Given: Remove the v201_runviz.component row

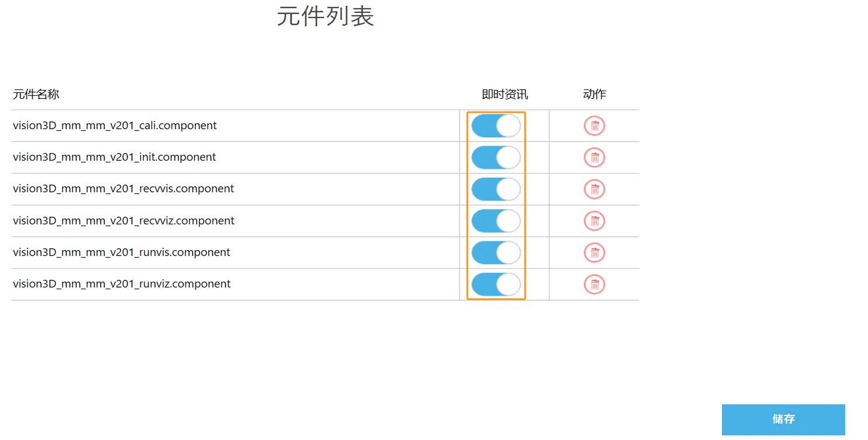Looking at the screenshot, I should tap(595, 285).
